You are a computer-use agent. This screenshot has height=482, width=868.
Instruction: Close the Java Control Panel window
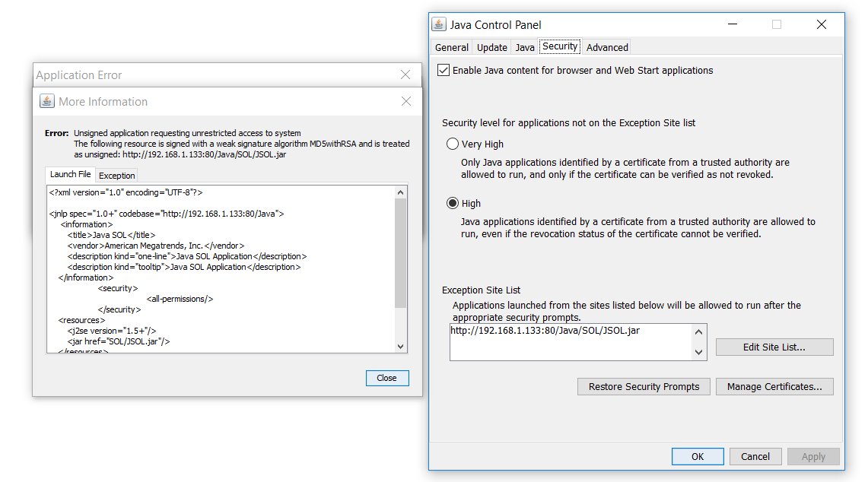click(x=822, y=24)
